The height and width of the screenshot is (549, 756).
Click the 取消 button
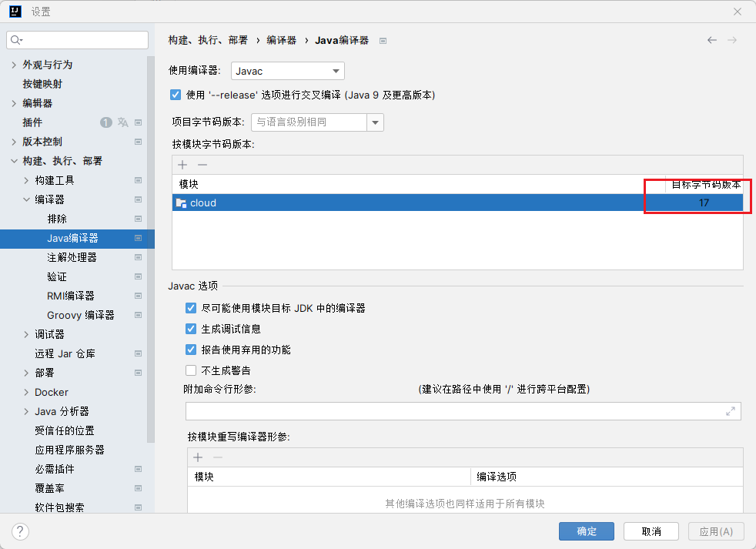[x=651, y=531]
